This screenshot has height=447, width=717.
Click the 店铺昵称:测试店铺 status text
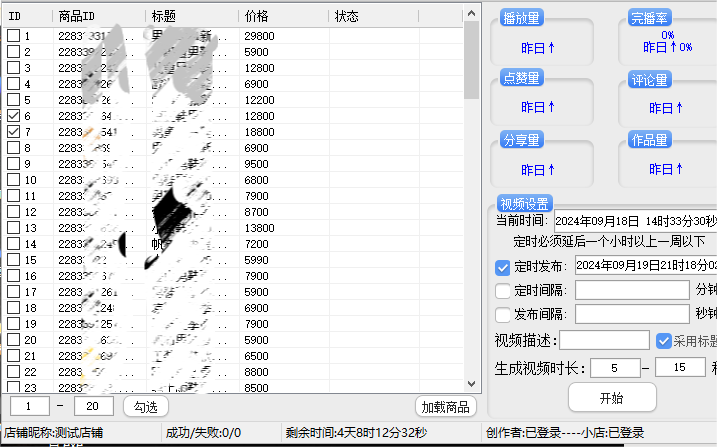pos(54,432)
